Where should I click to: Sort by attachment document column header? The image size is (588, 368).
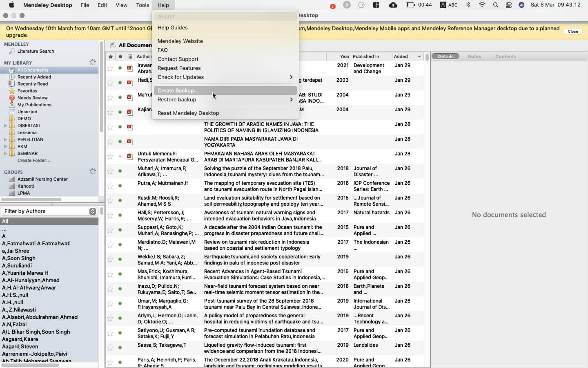click(x=130, y=56)
